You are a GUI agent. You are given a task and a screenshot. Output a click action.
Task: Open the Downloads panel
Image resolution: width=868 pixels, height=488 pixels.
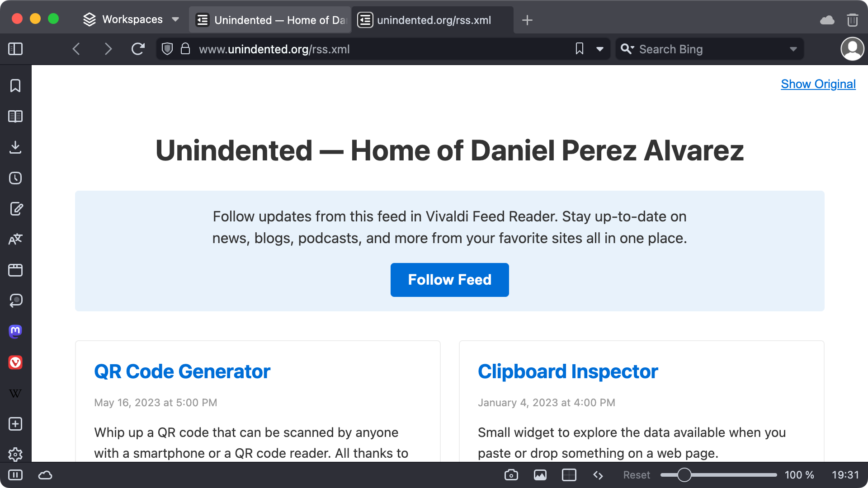pyautogui.click(x=15, y=147)
